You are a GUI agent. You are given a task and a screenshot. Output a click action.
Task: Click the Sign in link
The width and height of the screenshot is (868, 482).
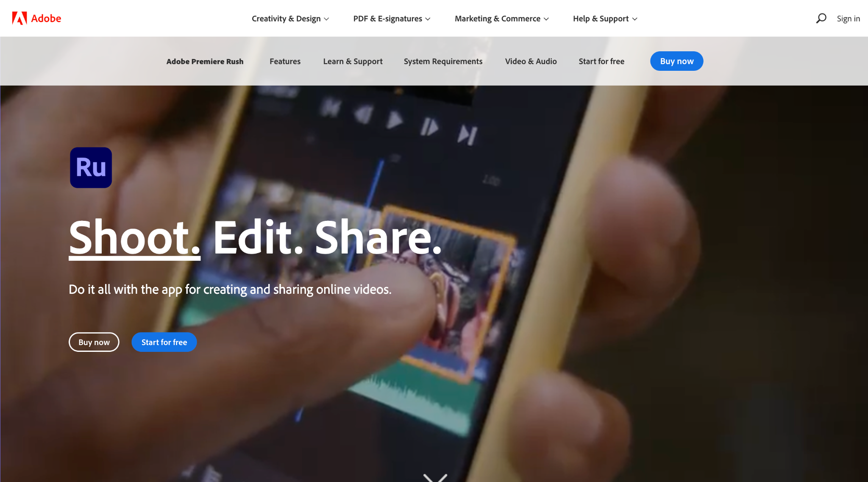click(x=849, y=18)
